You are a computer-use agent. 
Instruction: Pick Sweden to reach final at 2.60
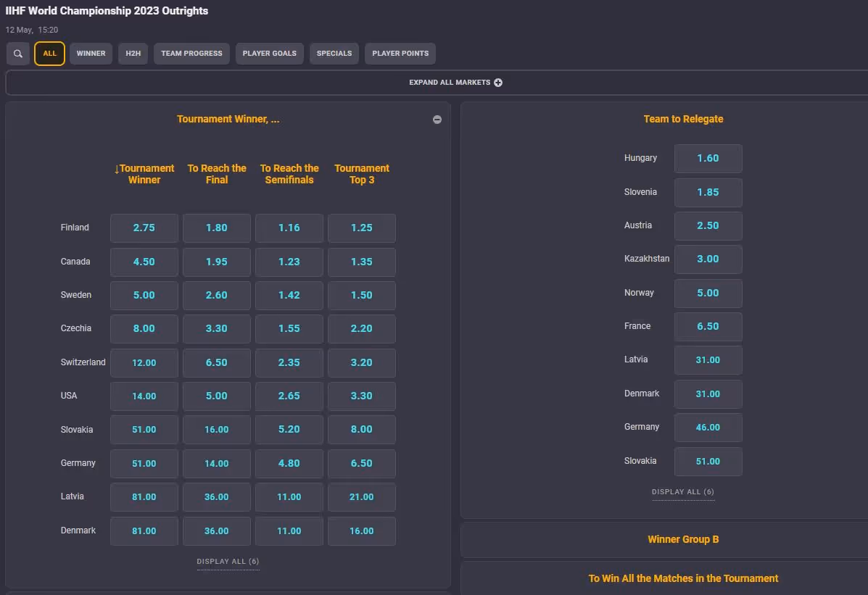[x=216, y=296]
